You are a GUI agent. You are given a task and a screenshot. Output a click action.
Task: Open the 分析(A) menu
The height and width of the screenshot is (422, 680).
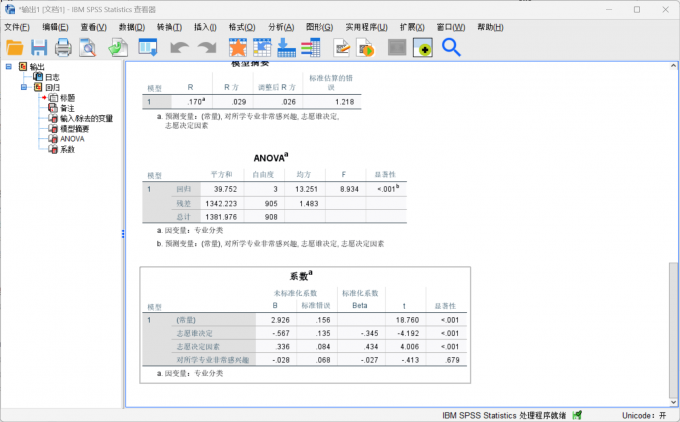[x=281, y=27]
